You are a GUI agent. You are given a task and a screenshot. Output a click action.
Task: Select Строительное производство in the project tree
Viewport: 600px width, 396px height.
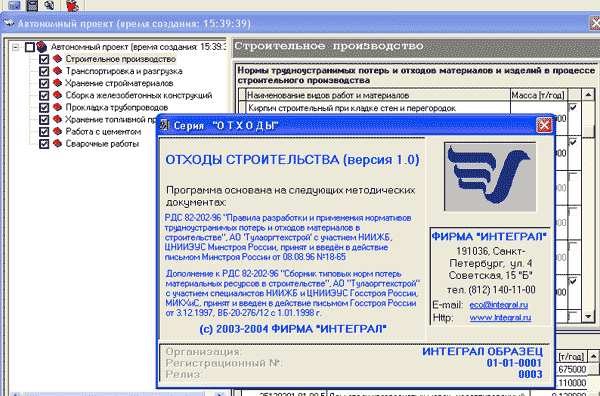point(121,59)
